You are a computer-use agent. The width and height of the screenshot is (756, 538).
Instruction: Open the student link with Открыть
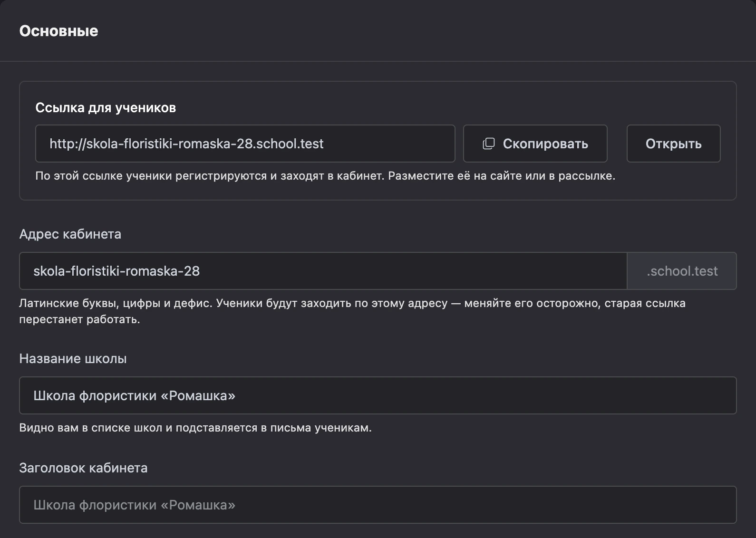tap(673, 144)
